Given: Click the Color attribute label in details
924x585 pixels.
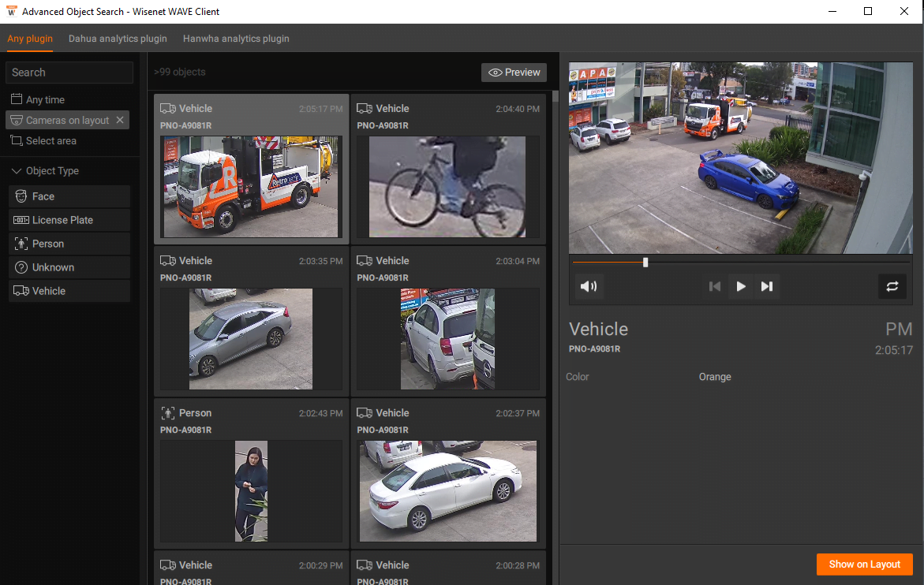Looking at the screenshot, I should [578, 377].
